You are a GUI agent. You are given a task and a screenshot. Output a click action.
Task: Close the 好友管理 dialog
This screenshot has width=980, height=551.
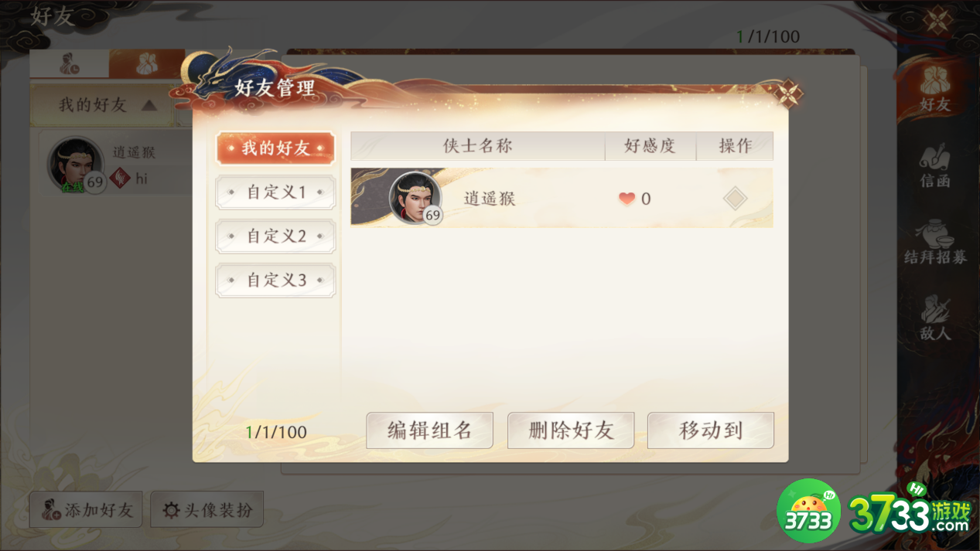click(x=788, y=94)
